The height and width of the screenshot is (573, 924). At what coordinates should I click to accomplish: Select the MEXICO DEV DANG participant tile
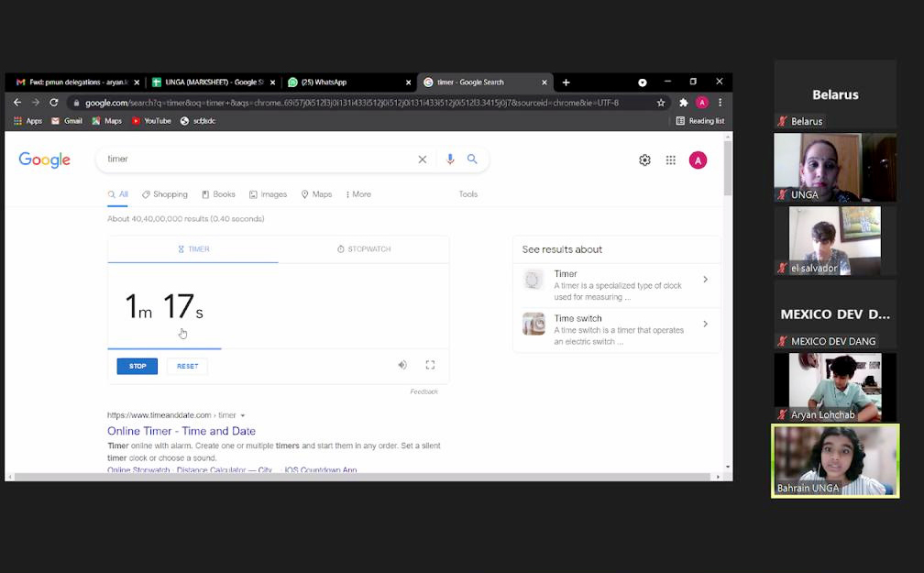[x=835, y=314]
